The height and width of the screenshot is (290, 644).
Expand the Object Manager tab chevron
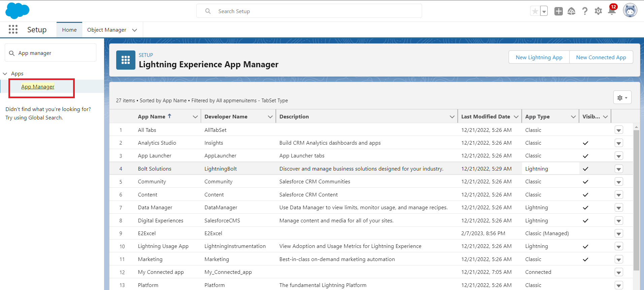(x=135, y=30)
